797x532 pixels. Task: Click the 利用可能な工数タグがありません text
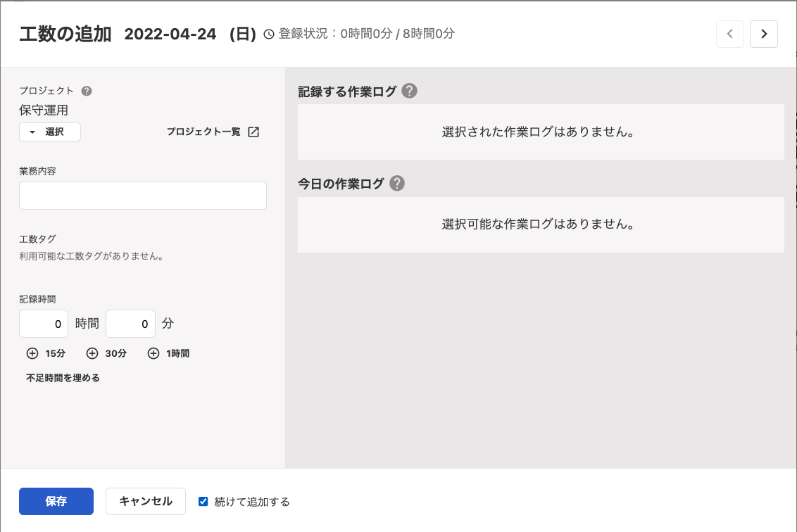click(92, 256)
